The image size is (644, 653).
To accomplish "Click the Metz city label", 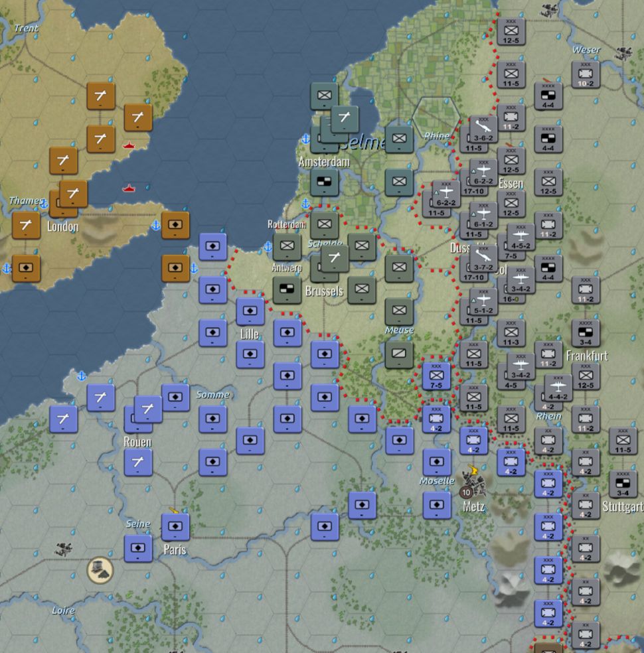I will (x=473, y=506).
